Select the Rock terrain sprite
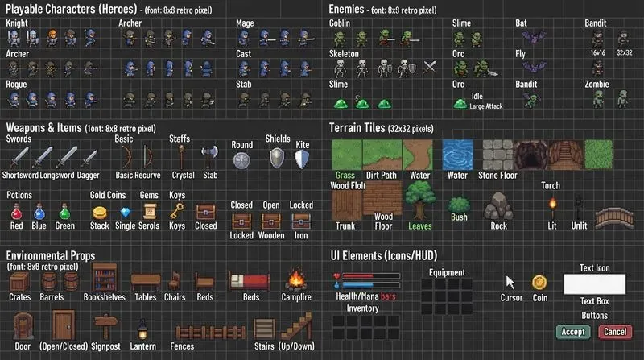 [x=498, y=207]
